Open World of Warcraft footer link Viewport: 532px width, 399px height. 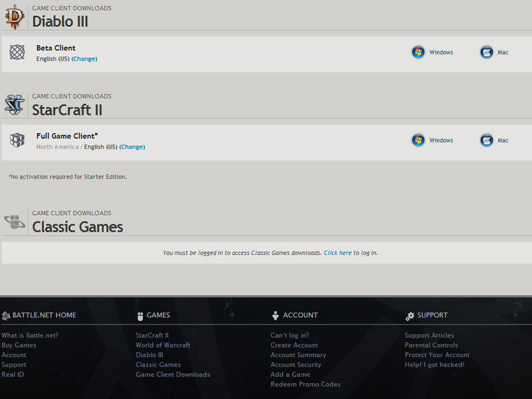(x=163, y=345)
